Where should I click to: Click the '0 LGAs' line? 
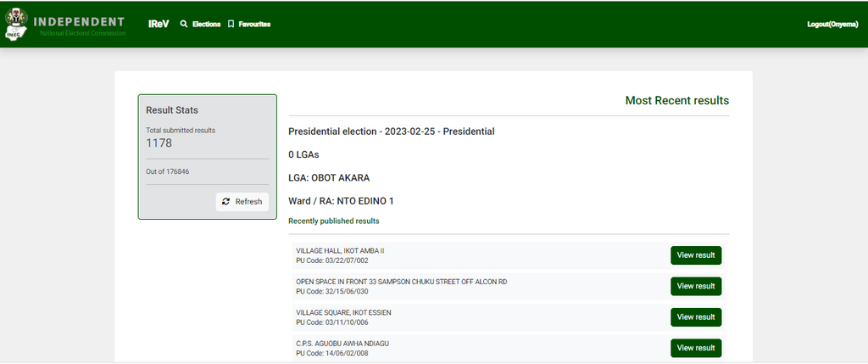click(x=303, y=154)
